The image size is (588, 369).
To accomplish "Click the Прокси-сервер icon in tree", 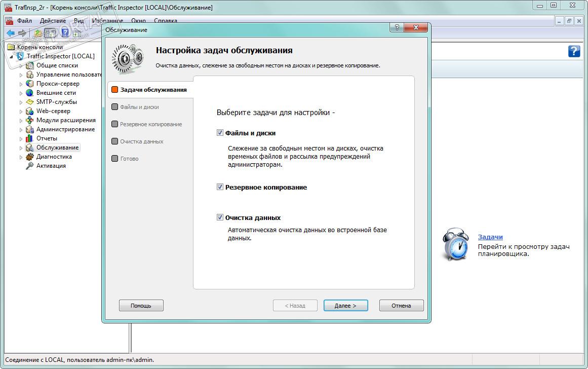I will (x=29, y=83).
